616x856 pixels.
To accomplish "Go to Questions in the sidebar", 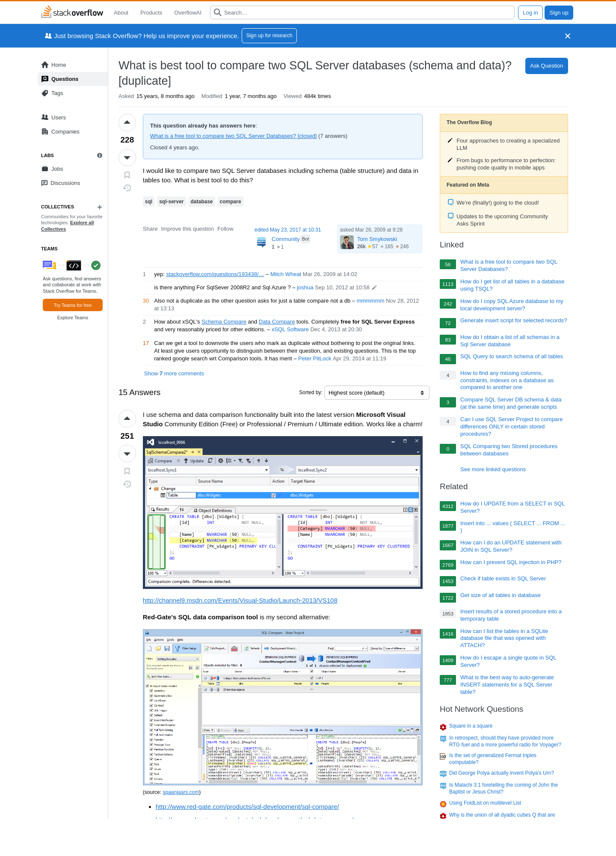I will click(73, 79).
